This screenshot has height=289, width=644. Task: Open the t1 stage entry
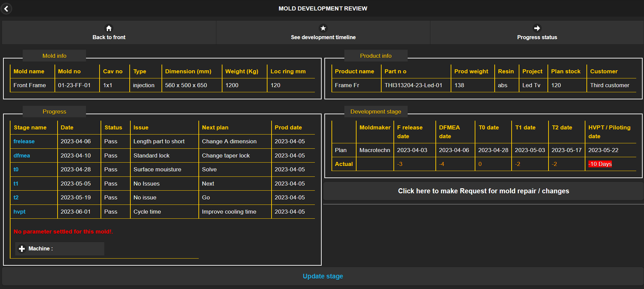click(16, 184)
